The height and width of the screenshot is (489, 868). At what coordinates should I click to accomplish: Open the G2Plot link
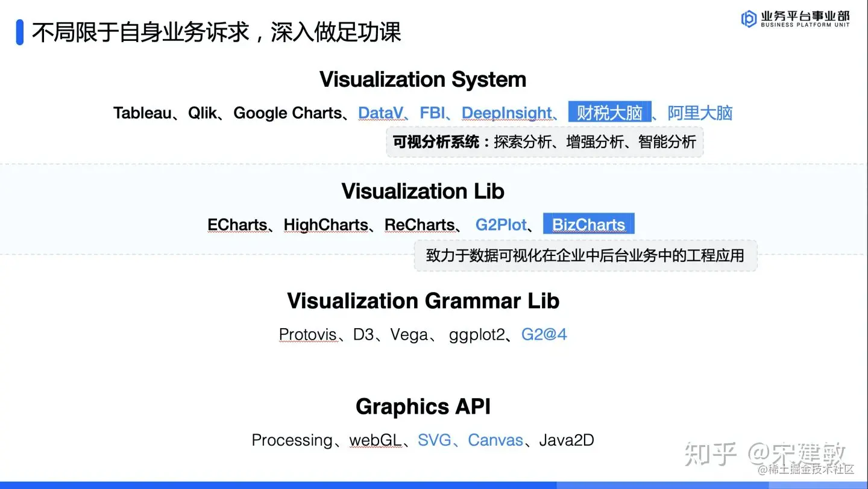(x=502, y=225)
